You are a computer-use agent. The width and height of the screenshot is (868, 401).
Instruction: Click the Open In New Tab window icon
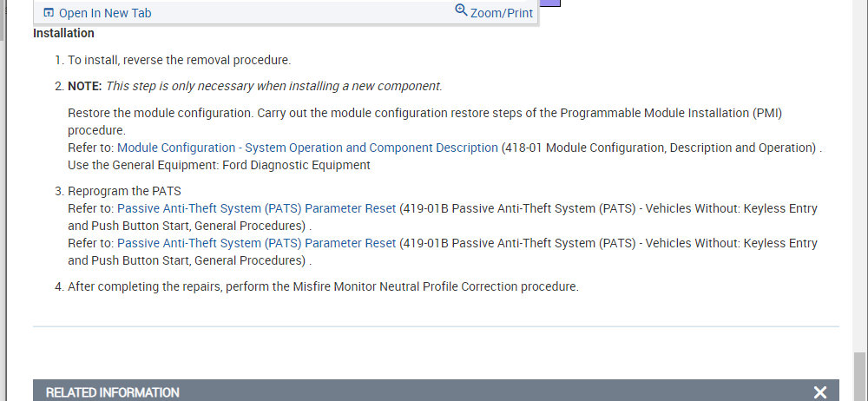[48, 13]
